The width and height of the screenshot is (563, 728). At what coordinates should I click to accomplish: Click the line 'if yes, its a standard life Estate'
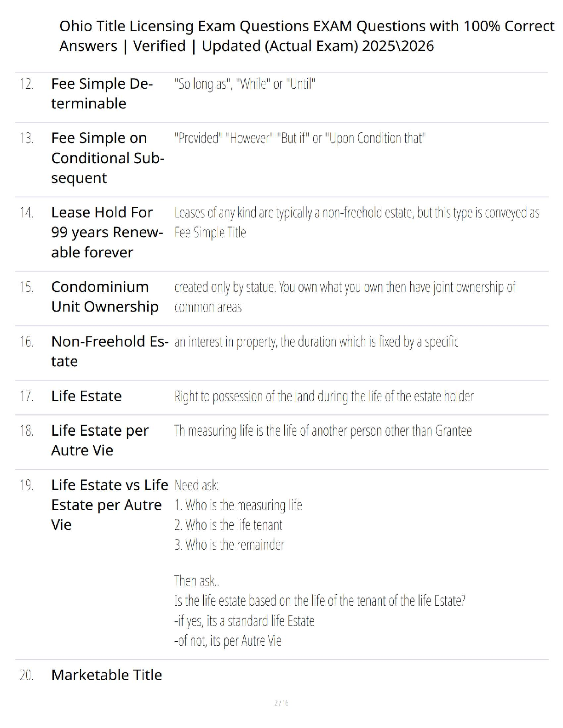[x=244, y=621]
